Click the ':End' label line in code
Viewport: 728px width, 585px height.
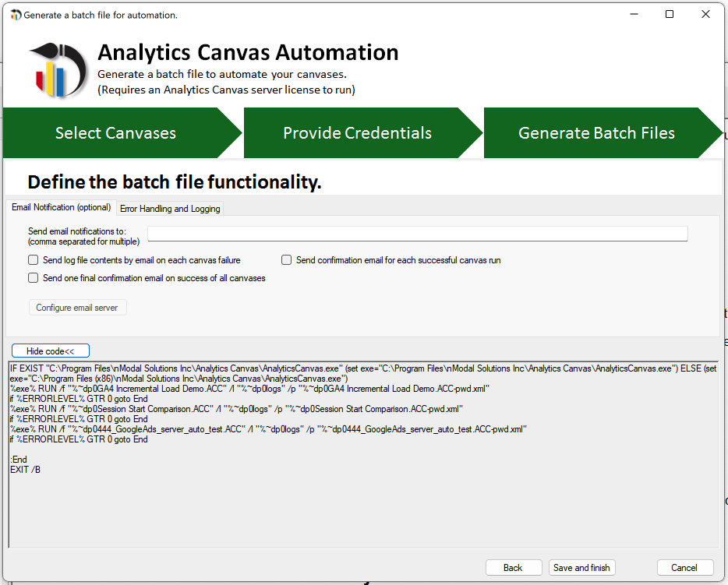(19, 460)
